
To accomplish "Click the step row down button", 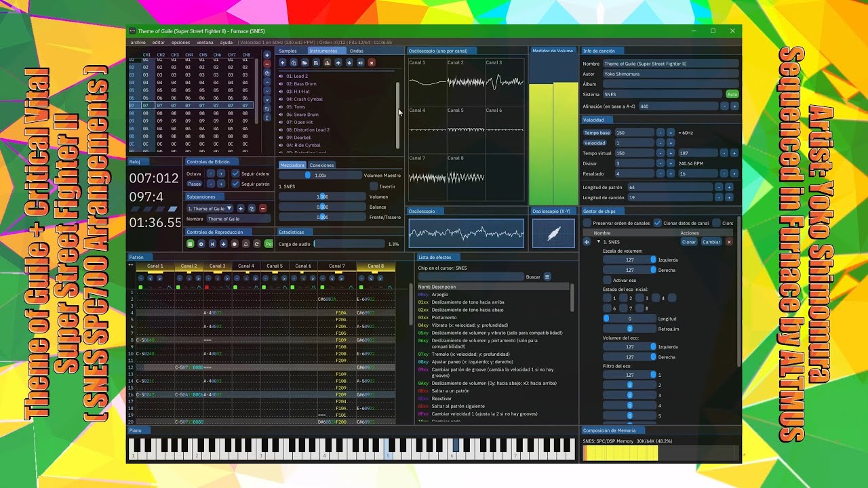I will point(224,244).
